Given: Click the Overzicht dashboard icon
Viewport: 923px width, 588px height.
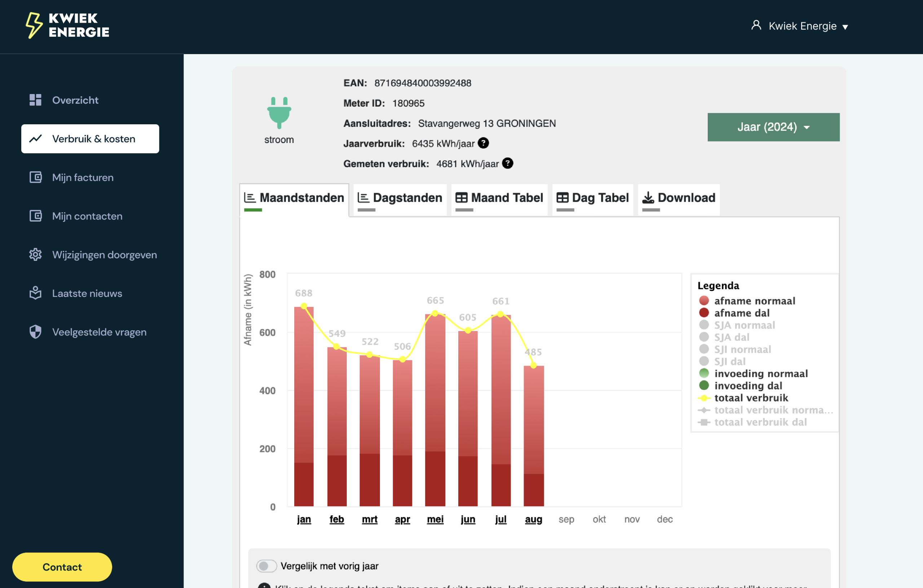Looking at the screenshot, I should pyautogui.click(x=35, y=100).
